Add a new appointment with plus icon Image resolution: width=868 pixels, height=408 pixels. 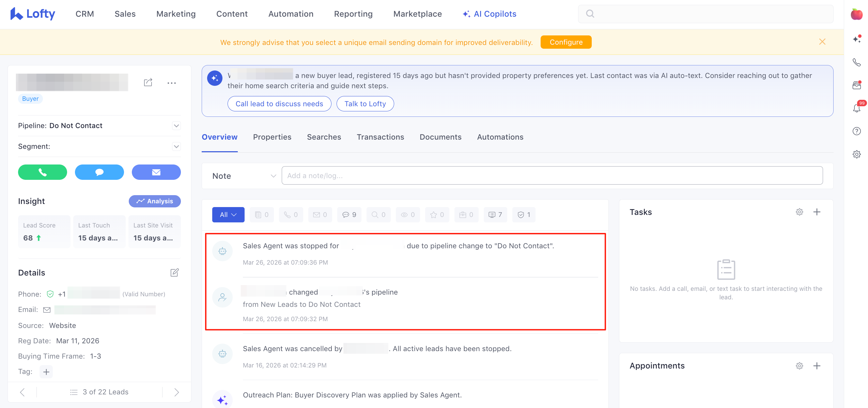coord(817,366)
